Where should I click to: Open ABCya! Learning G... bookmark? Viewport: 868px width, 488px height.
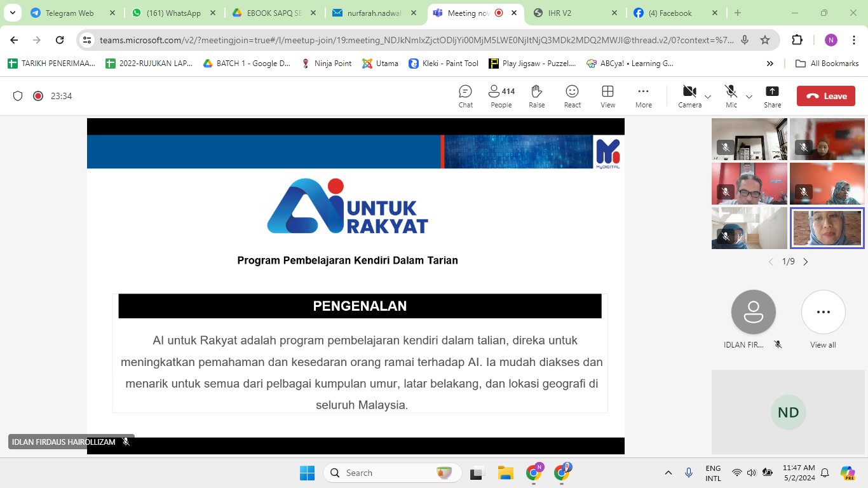[630, 64]
